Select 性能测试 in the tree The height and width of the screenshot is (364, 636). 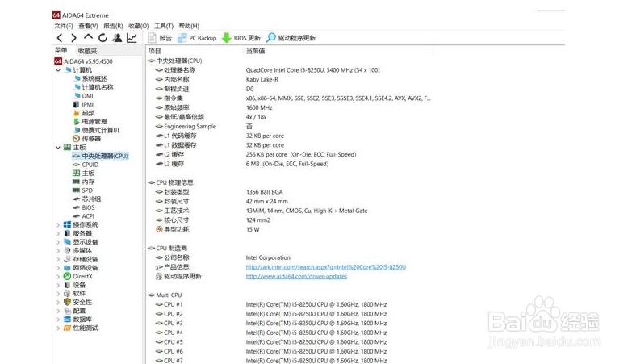click(x=82, y=328)
